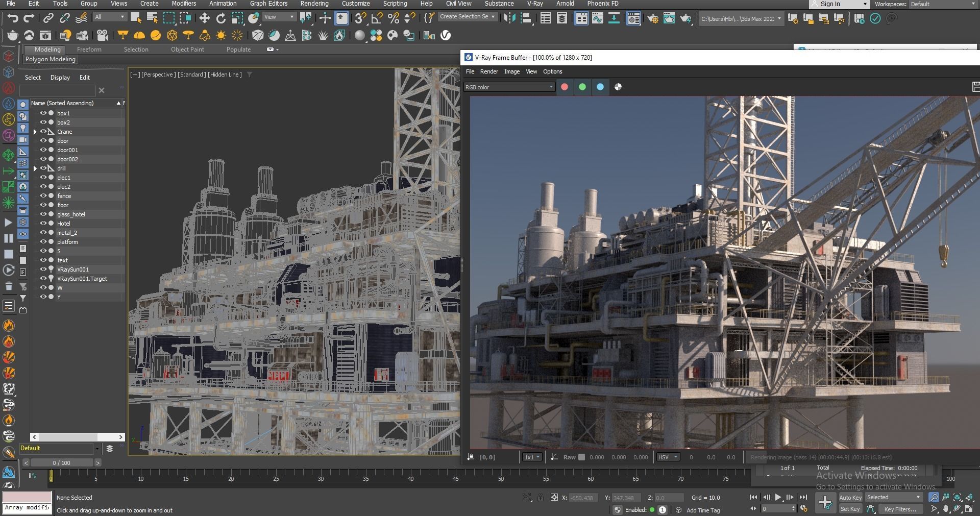Expand the drill group
Screen dimensions: 980x516
coord(35,168)
